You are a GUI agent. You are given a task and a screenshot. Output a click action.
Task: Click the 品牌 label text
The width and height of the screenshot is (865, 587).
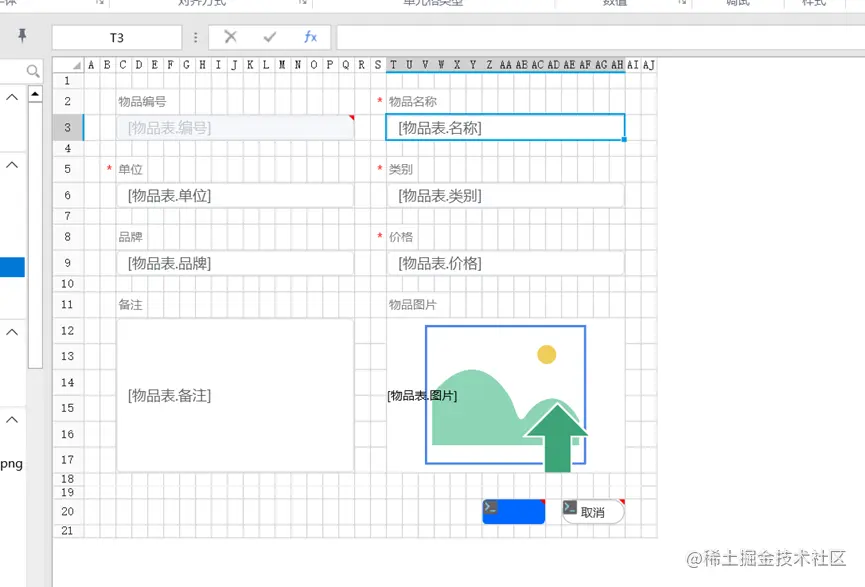point(130,237)
